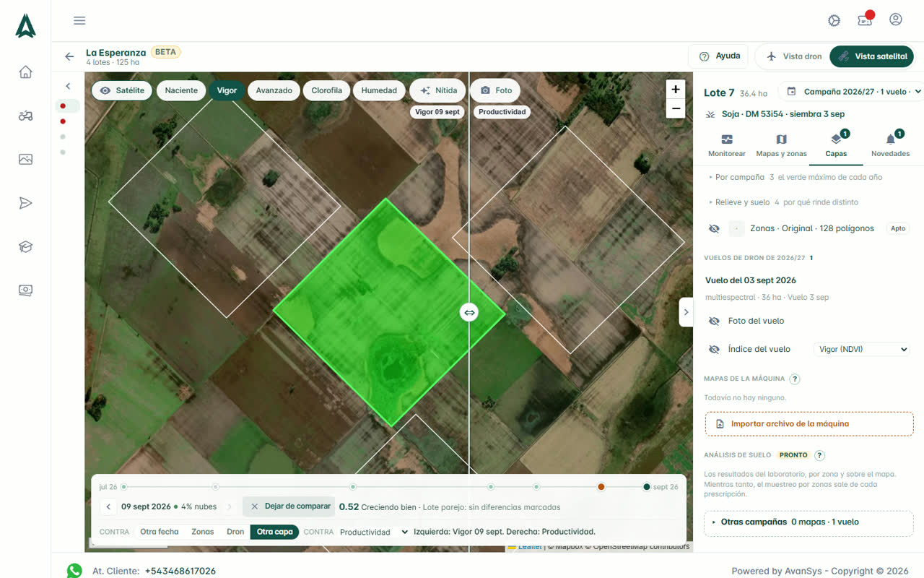Open the user profile icon
Screen dimensions: 924x578
tap(896, 20)
